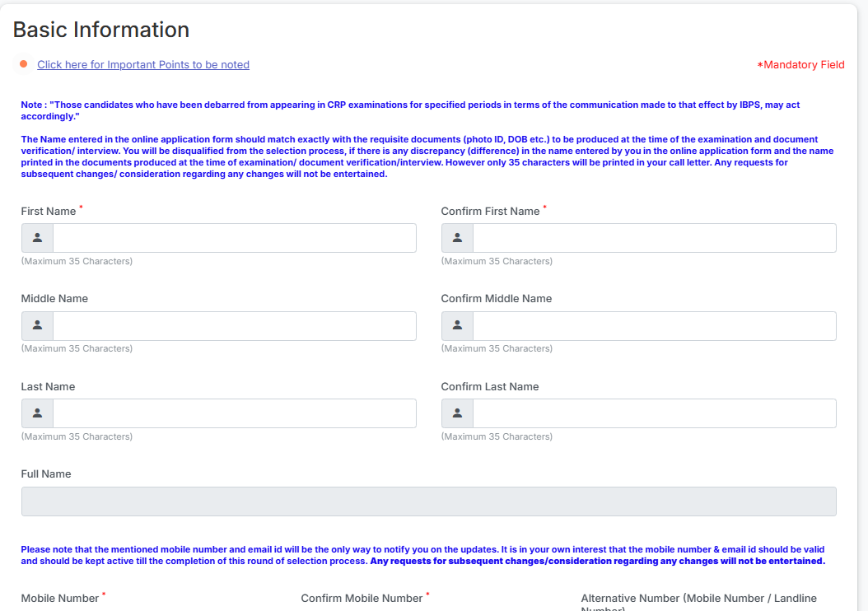Click the Confirm Mobile Number label
Image resolution: width=868 pixels, height=611 pixels.
point(362,599)
